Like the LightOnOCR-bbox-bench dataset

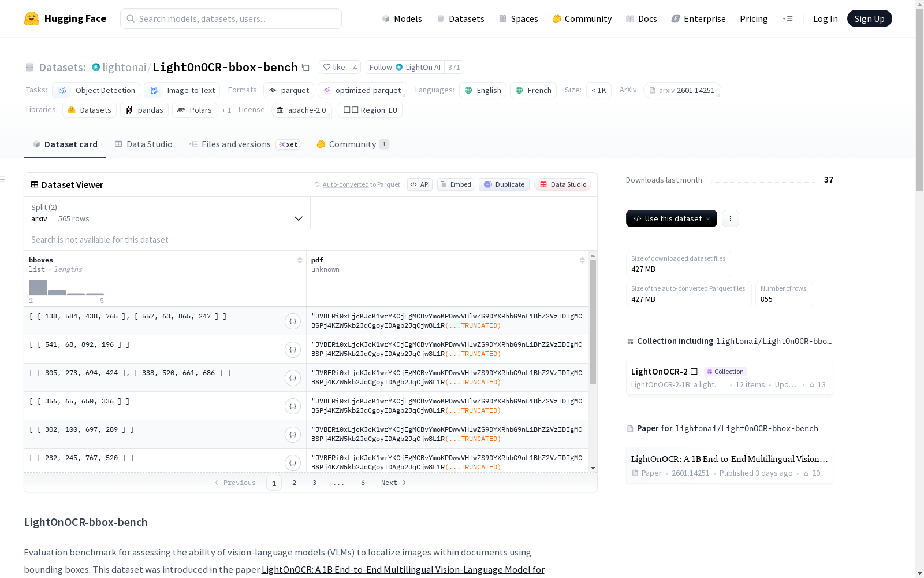pyautogui.click(x=334, y=67)
